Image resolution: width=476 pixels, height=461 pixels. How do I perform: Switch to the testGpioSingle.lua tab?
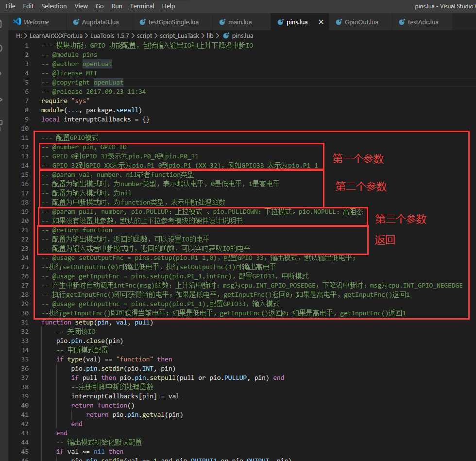pos(173,22)
